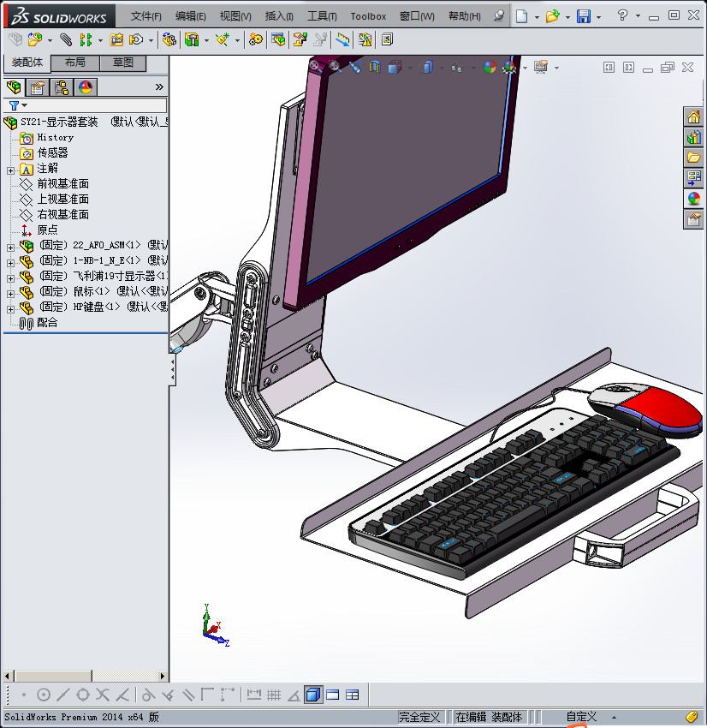The image size is (707, 728).
Task: Click the Help question mark icon
Action: [x=622, y=15]
